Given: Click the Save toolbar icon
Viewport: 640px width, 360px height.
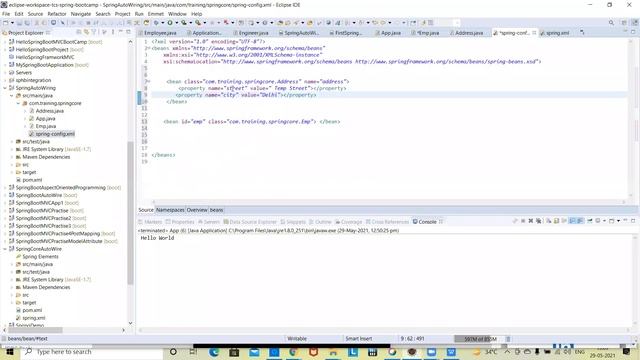Looking at the screenshot, I should (x=19, y=23).
